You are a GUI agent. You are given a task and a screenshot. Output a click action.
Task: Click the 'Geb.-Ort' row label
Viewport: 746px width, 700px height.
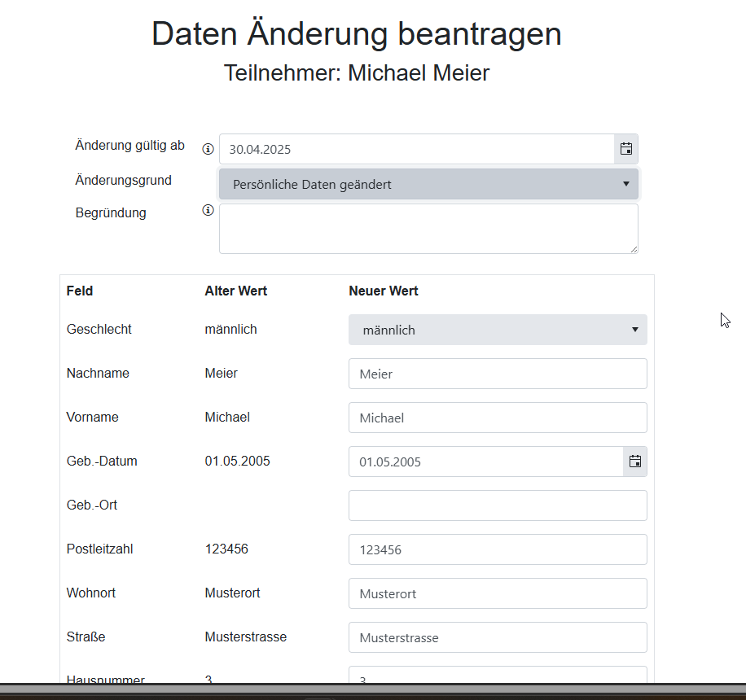92,505
